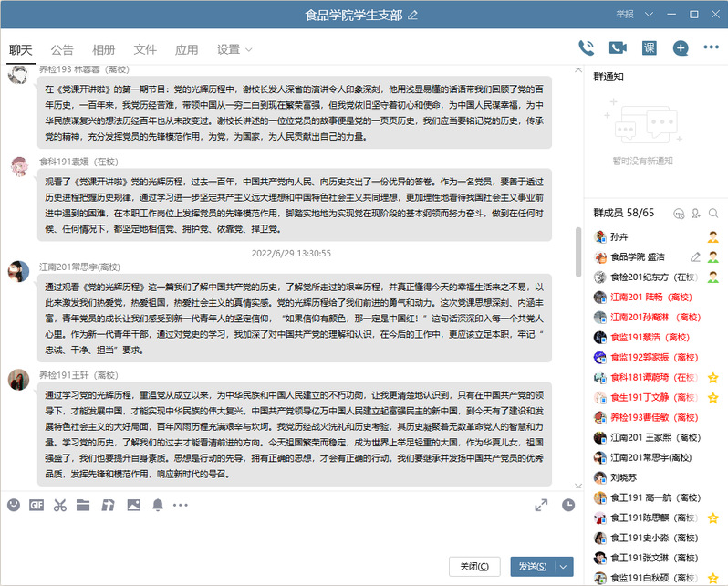
Task: Open the 文件 tab
Action: click(x=145, y=49)
